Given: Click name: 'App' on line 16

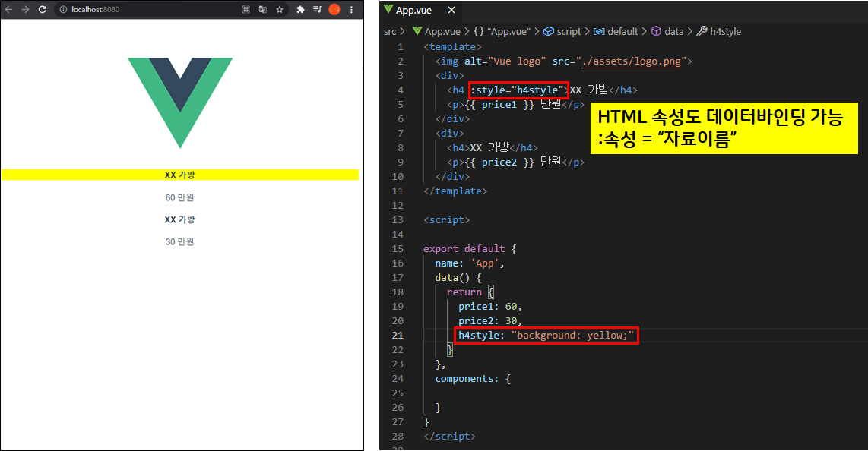Looking at the screenshot, I should tap(470, 263).
